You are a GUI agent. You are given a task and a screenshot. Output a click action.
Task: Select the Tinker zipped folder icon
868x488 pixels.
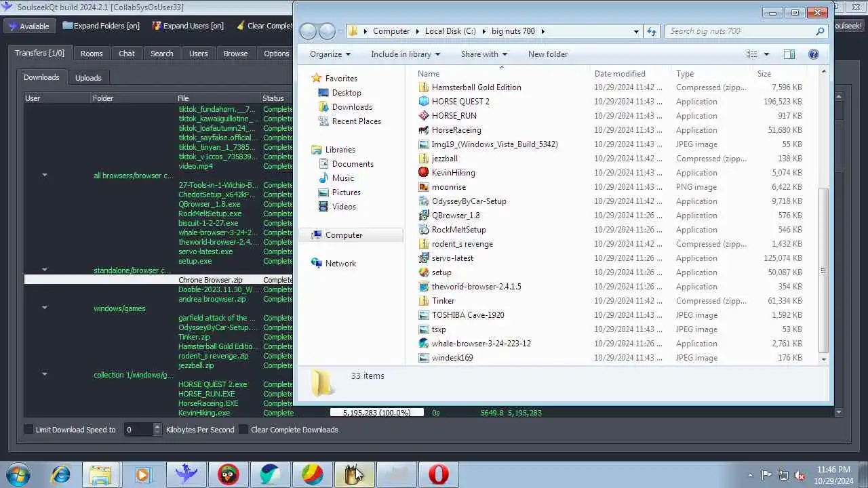[424, 301]
